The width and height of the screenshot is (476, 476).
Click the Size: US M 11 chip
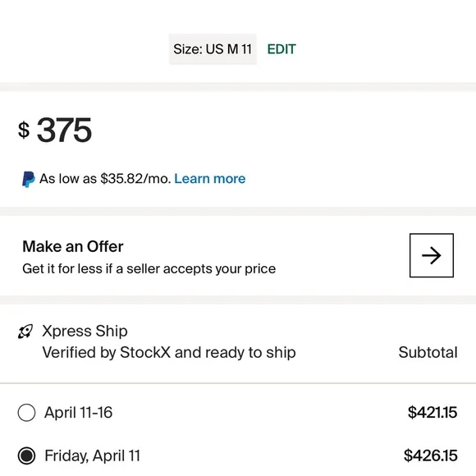(x=213, y=49)
